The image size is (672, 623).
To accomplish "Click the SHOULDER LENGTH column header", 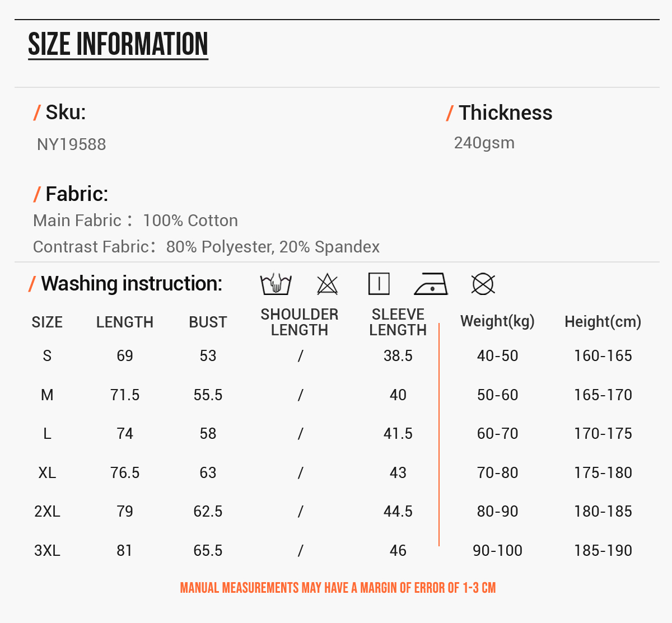I will [x=300, y=322].
